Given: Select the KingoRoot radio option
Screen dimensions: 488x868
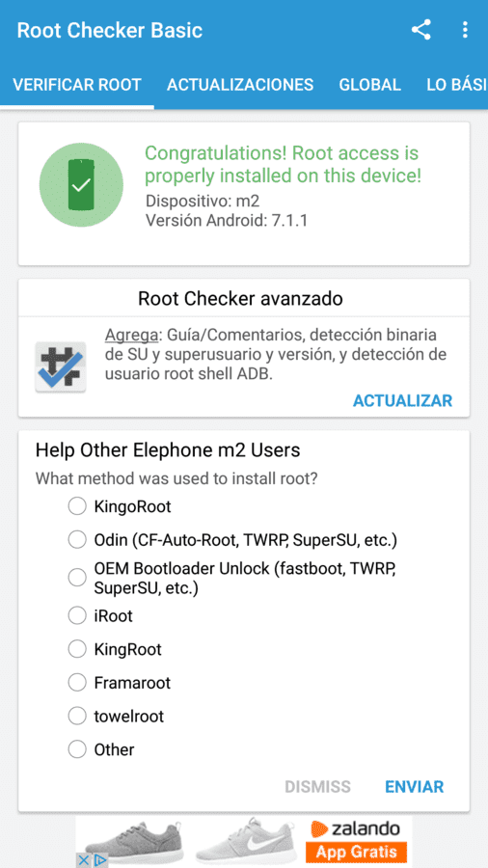Looking at the screenshot, I should click(77, 506).
